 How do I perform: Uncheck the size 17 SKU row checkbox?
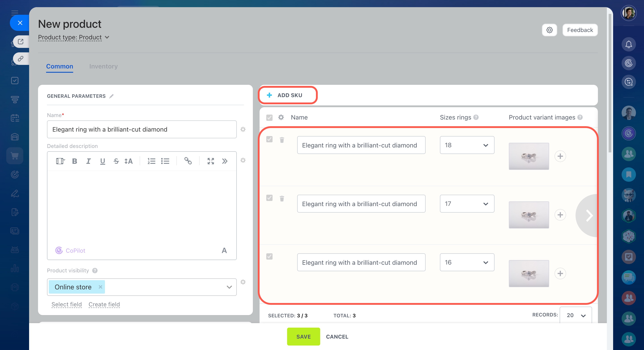pyautogui.click(x=269, y=198)
